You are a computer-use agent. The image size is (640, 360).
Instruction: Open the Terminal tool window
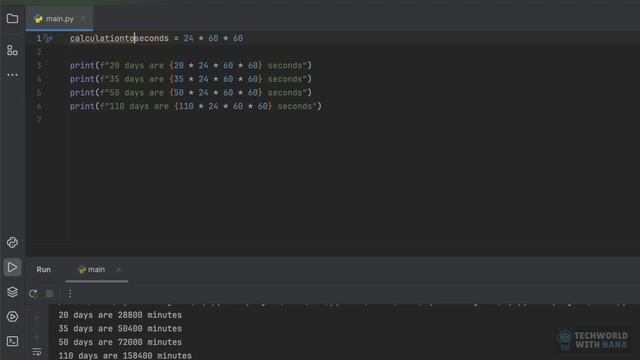click(x=12, y=341)
